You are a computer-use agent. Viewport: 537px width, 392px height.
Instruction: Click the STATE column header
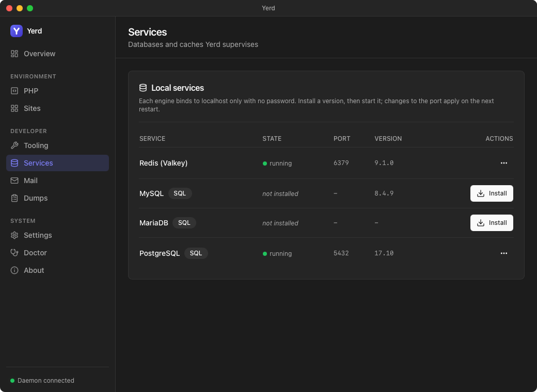(x=272, y=139)
